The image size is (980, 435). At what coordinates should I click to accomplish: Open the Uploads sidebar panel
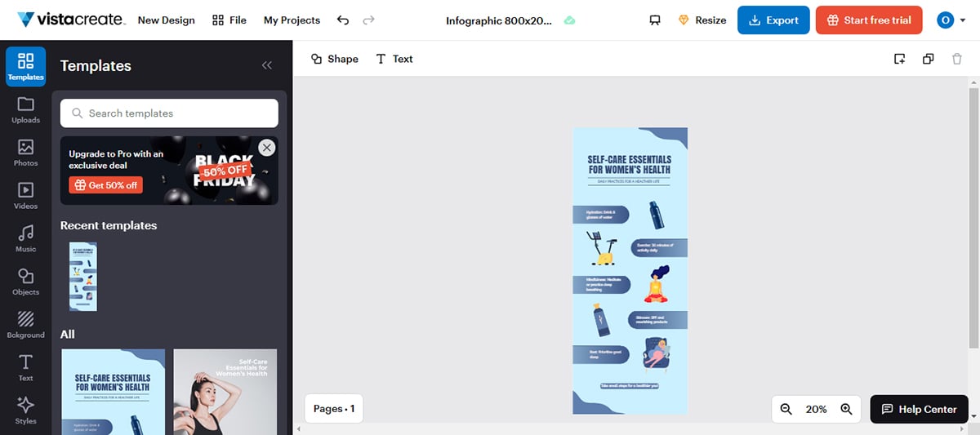[25, 109]
